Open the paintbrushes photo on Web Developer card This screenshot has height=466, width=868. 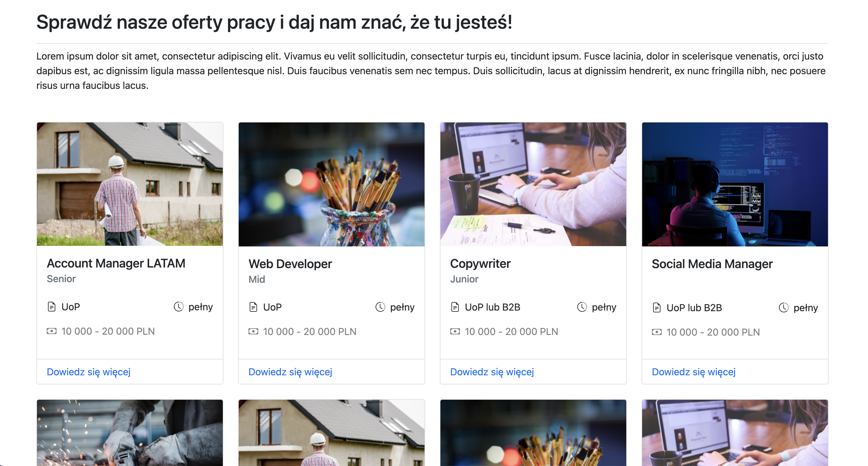point(332,184)
